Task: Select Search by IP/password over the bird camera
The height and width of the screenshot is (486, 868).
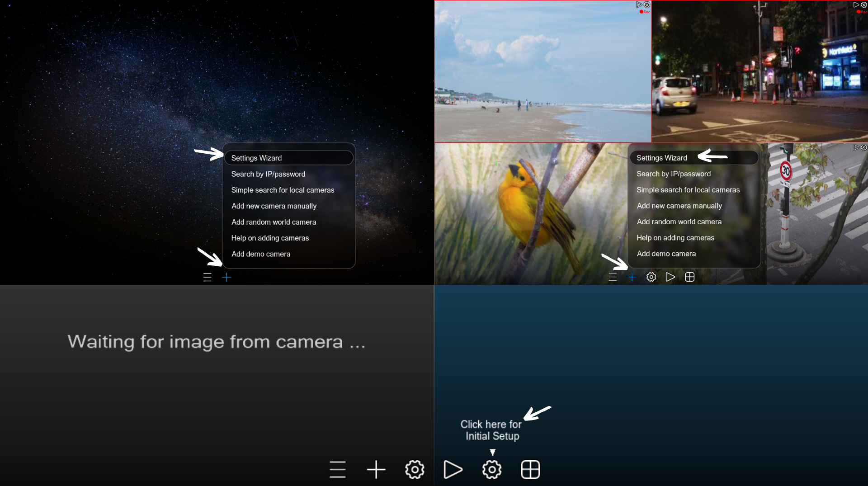Action: point(673,174)
